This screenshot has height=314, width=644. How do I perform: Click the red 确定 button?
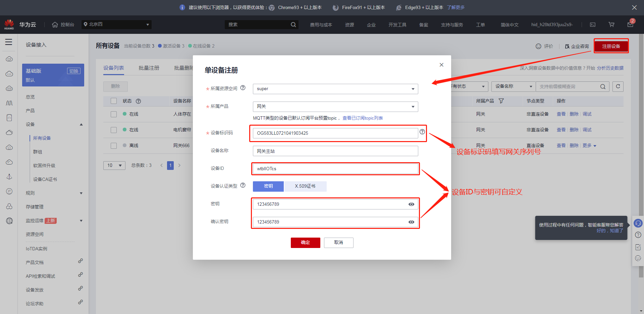(305, 243)
